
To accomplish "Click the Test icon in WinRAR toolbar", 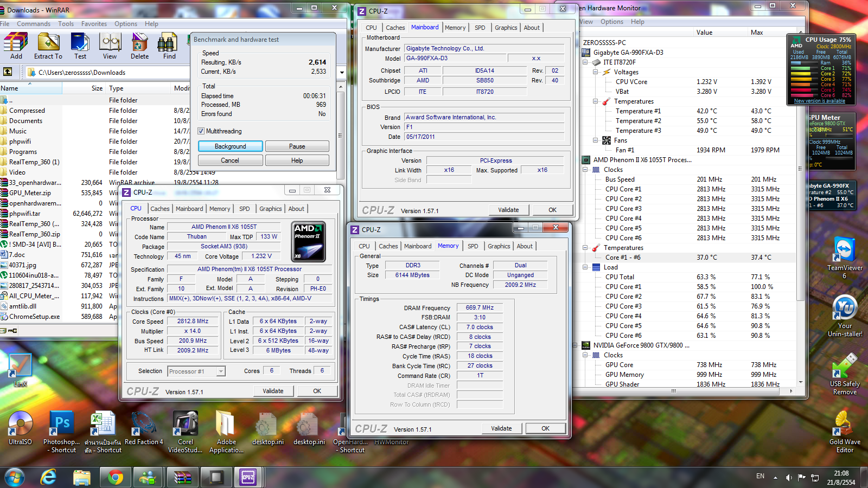I will (80, 46).
